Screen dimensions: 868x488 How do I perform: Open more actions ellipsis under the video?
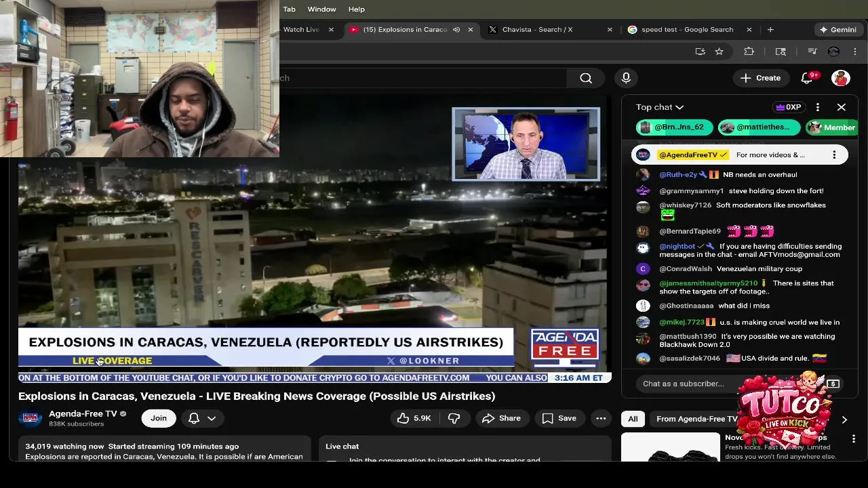[601, 418]
